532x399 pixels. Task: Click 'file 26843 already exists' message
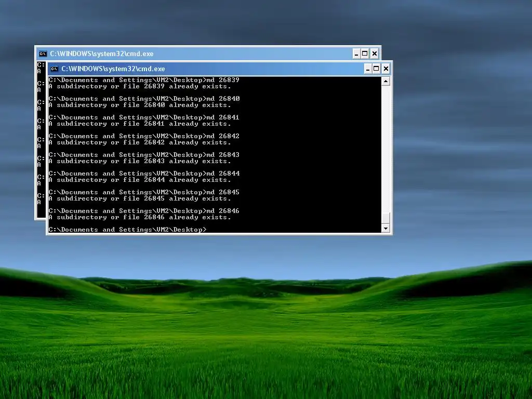139,161
